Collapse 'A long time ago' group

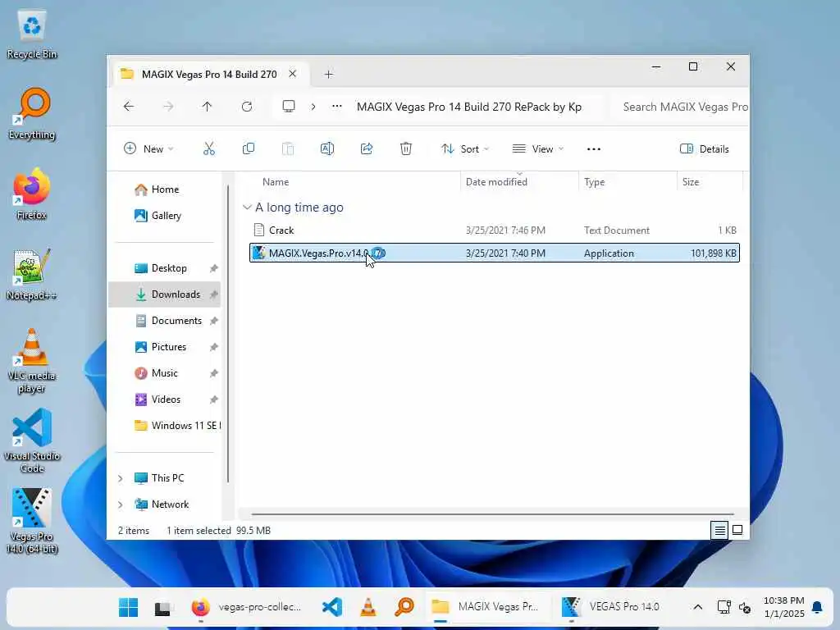[x=247, y=208]
